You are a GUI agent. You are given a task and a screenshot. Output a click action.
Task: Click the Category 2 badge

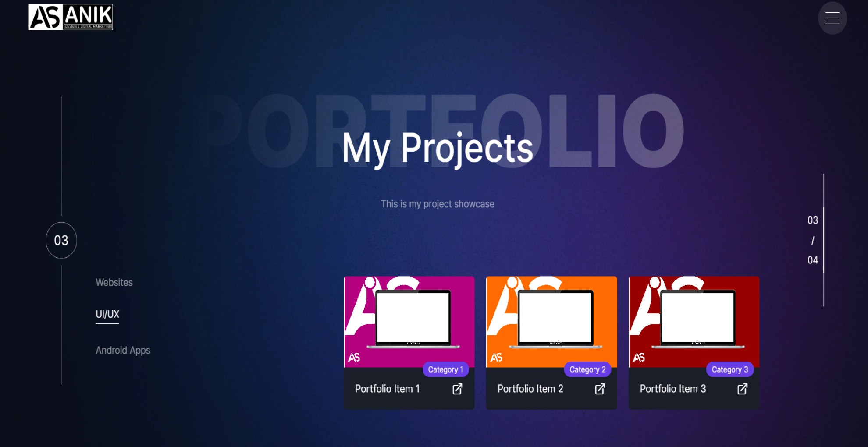tap(587, 369)
